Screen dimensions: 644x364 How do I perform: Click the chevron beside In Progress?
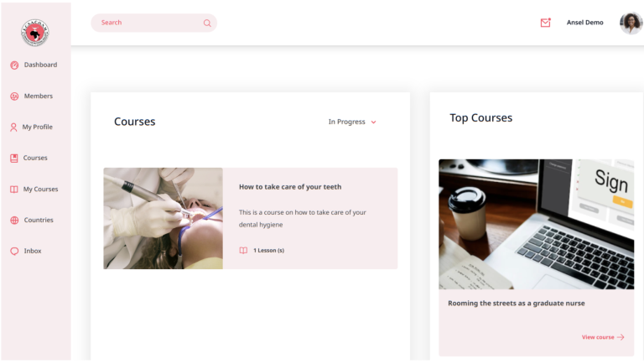[x=374, y=122]
